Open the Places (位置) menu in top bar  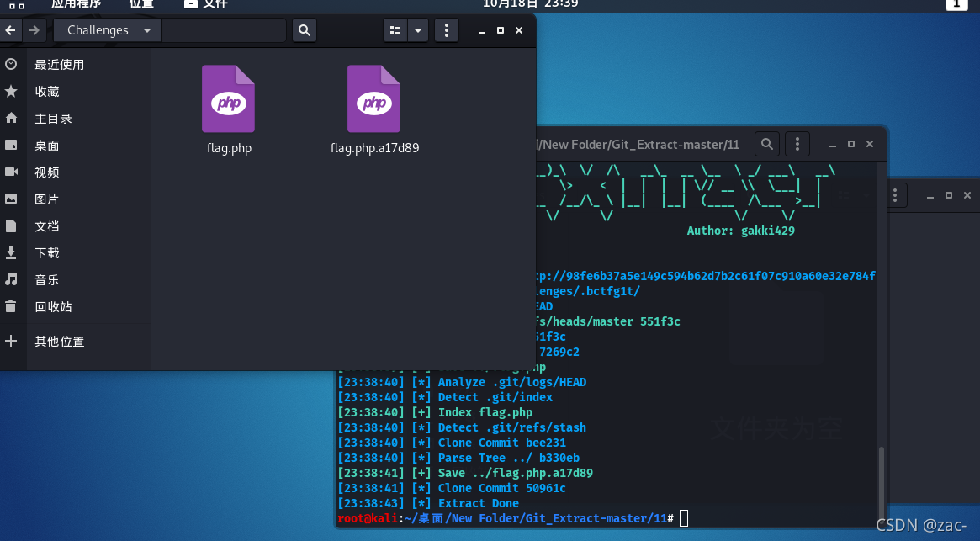pyautogui.click(x=141, y=3)
